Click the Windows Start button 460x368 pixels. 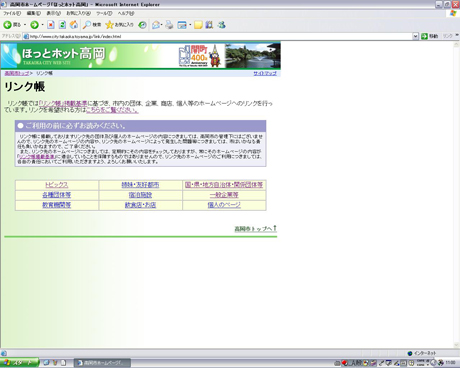point(20,363)
